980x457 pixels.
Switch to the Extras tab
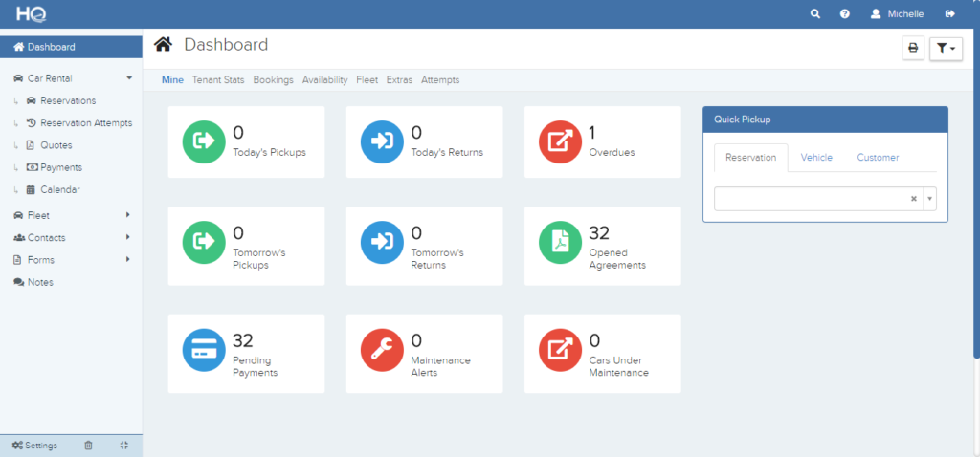tap(399, 80)
